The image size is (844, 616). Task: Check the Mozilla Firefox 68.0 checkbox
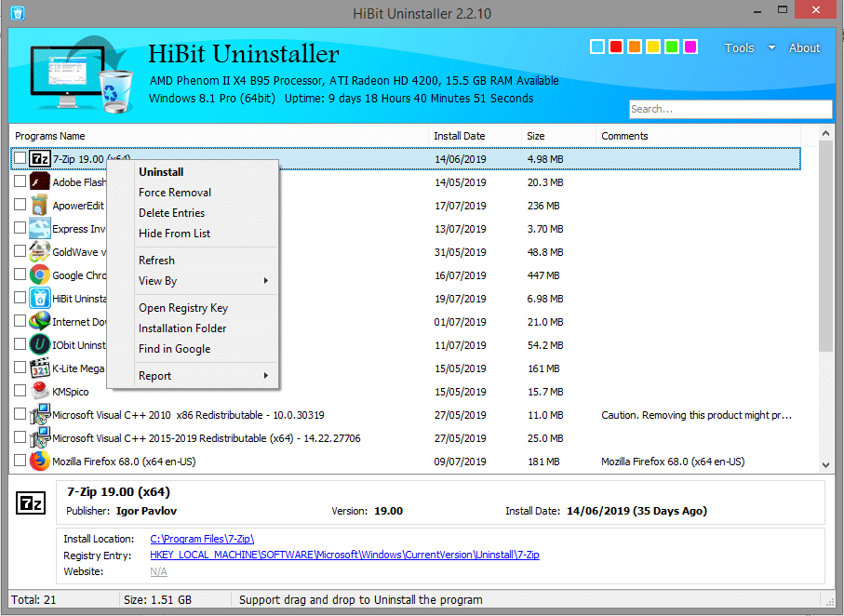pos(20,461)
